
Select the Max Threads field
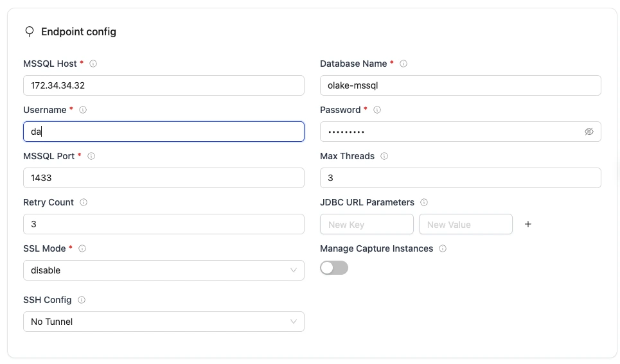pos(460,178)
